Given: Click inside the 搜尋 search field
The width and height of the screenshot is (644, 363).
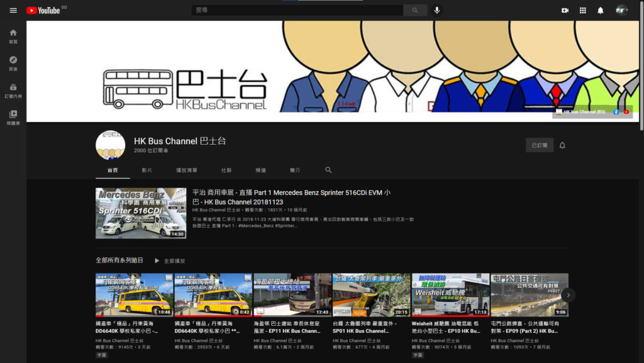Looking at the screenshot, I should 297,10.
